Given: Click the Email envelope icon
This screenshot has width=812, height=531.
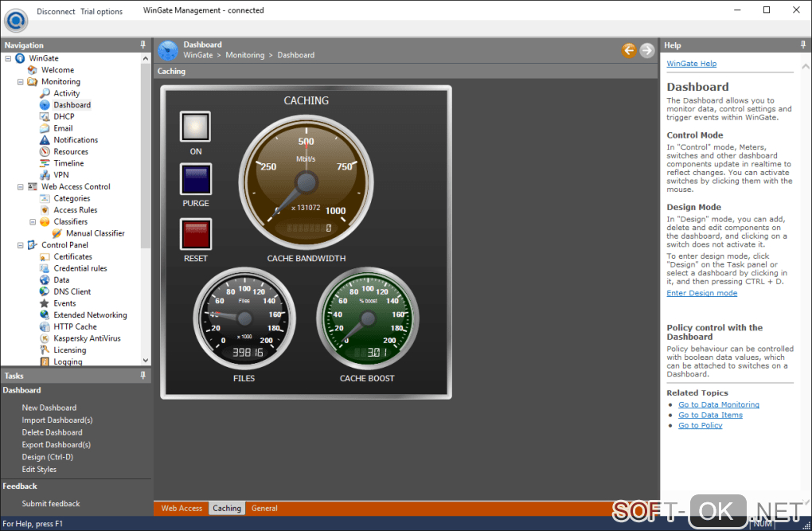Looking at the screenshot, I should click(x=45, y=128).
